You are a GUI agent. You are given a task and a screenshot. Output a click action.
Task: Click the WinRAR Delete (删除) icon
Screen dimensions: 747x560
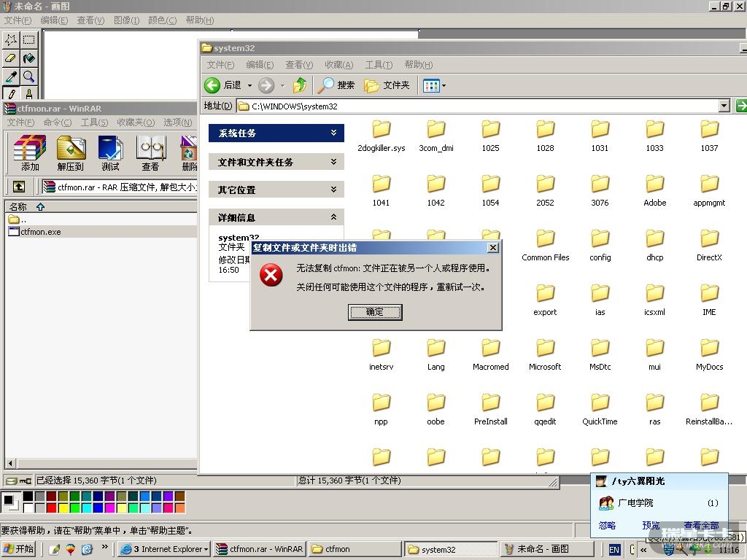(x=189, y=152)
